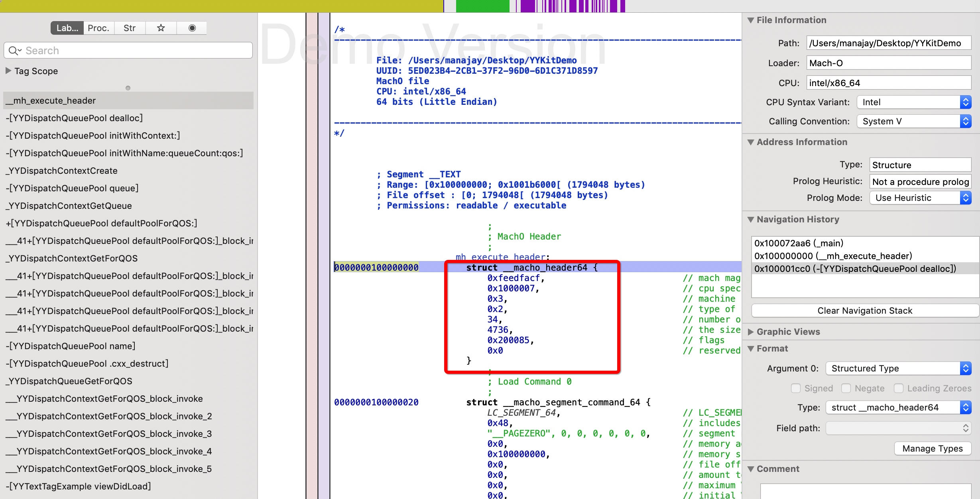Click the record dot tab icon
Image resolution: width=980 pixels, height=499 pixels.
192,28
